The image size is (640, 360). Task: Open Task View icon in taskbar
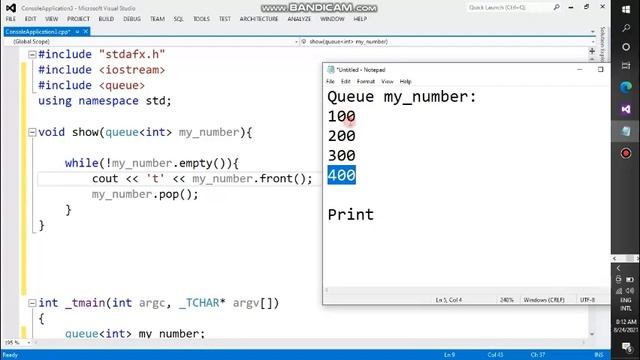point(626,66)
